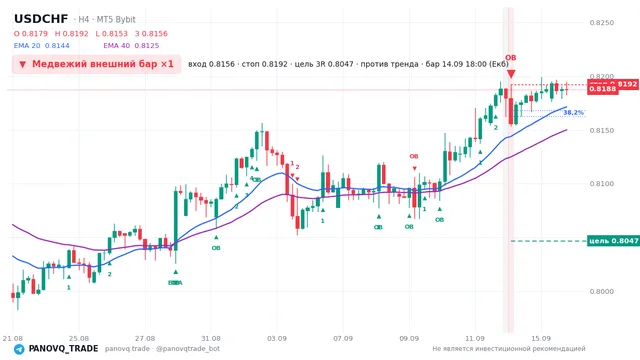The image size is (640, 360).
Task: Click the close value З 0.8156
Action: (x=151, y=33)
